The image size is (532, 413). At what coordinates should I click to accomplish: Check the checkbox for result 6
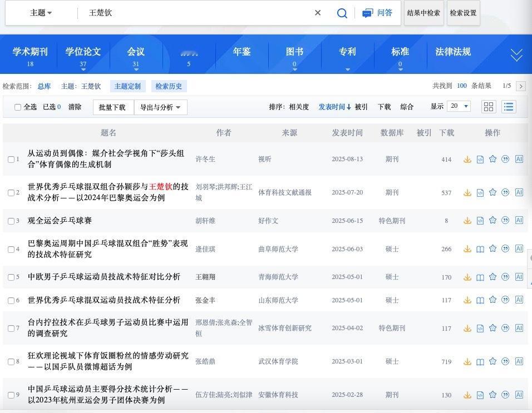(x=11, y=301)
